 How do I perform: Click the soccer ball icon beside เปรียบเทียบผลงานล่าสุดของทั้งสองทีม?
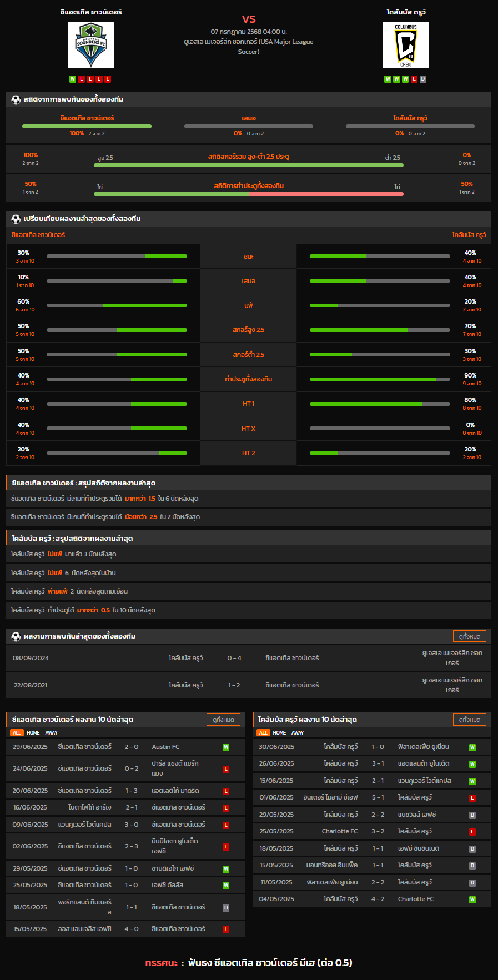16,219
